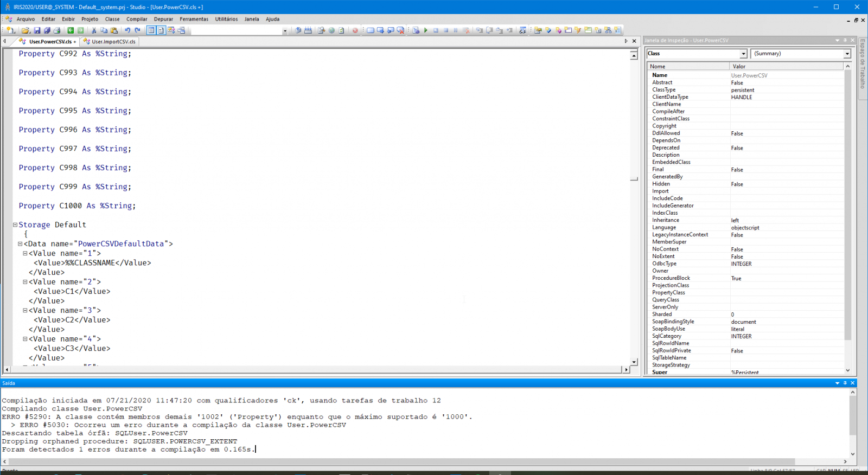This screenshot has height=475, width=868.
Task: Click the Undo arrow icon
Action: point(127,30)
